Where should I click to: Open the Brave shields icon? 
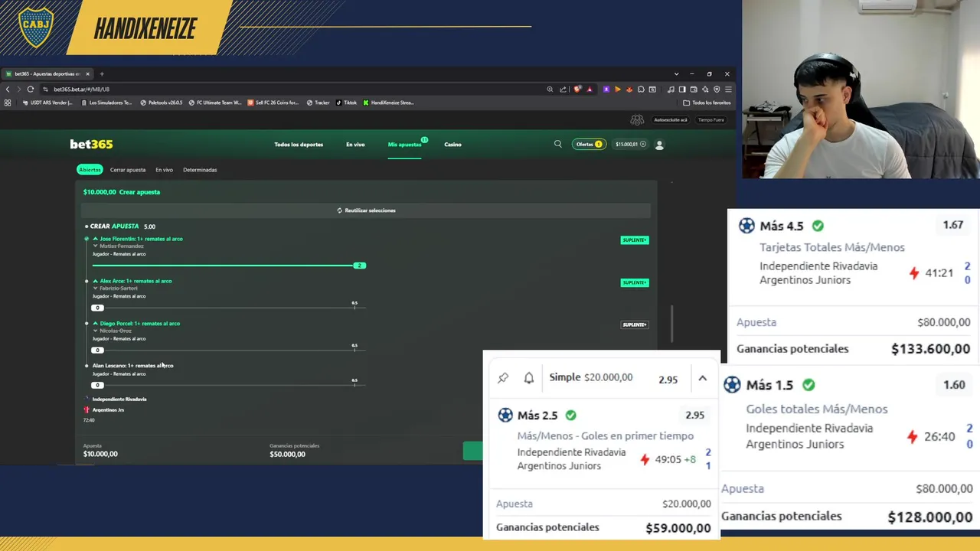[x=577, y=90]
